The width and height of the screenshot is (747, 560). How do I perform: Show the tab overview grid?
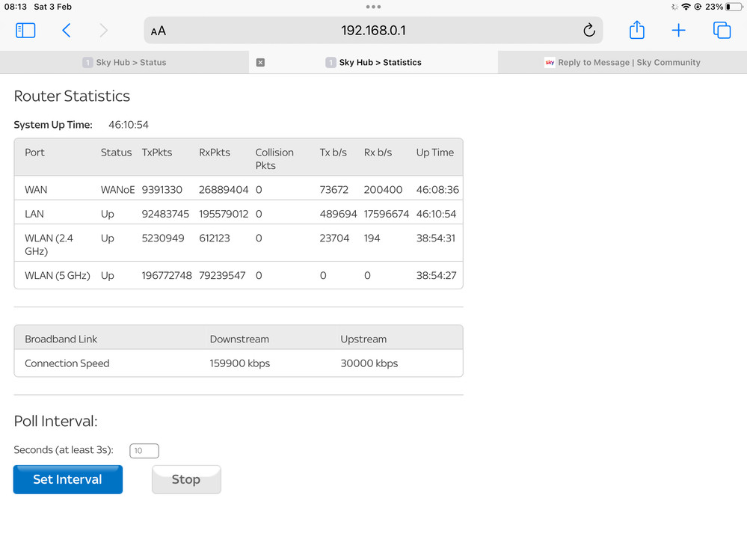(x=722, y=30)
